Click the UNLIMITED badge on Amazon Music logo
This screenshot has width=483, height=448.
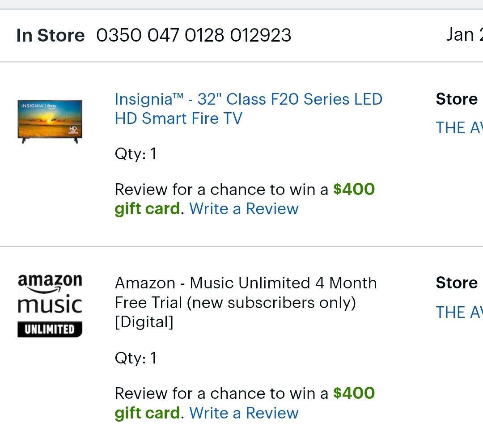[x=50, y=330]
